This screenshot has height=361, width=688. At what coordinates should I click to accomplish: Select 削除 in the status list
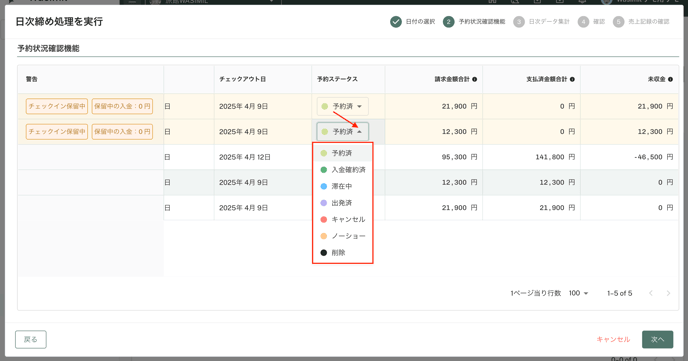(342, 253)
